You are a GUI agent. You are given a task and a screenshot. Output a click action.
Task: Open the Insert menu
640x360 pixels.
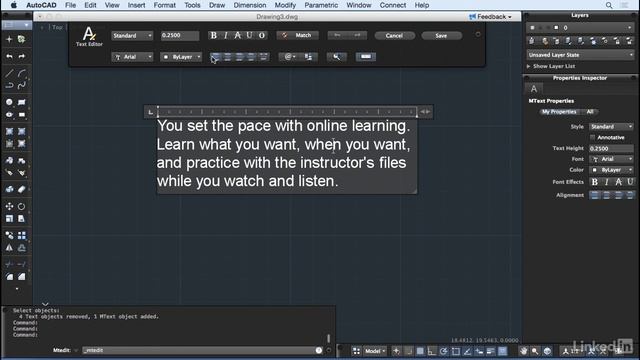(x=136, y=5)
